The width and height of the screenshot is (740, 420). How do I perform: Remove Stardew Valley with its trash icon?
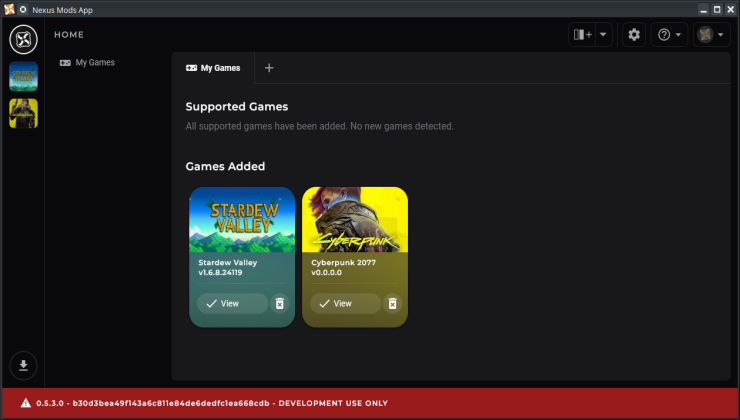[x=280, y=303]
